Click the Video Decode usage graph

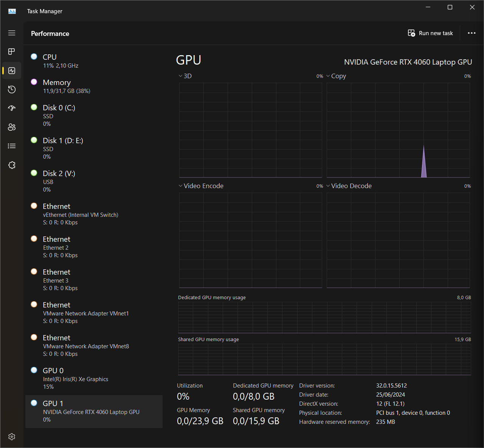(398, 240)
